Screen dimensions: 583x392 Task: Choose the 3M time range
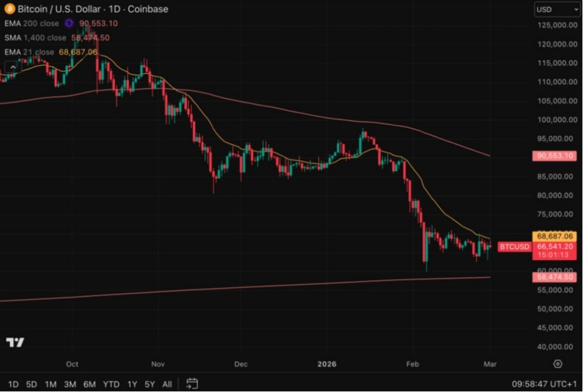pos(70,384)
